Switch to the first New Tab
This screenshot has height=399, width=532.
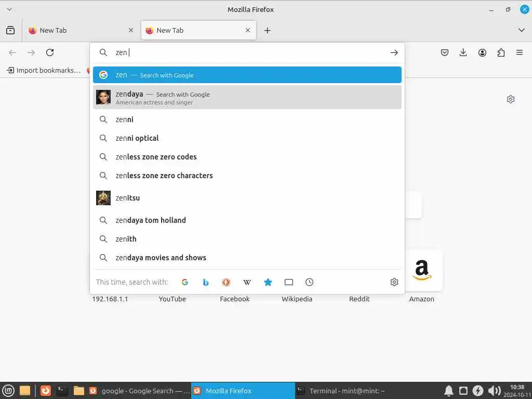[81, 30]
